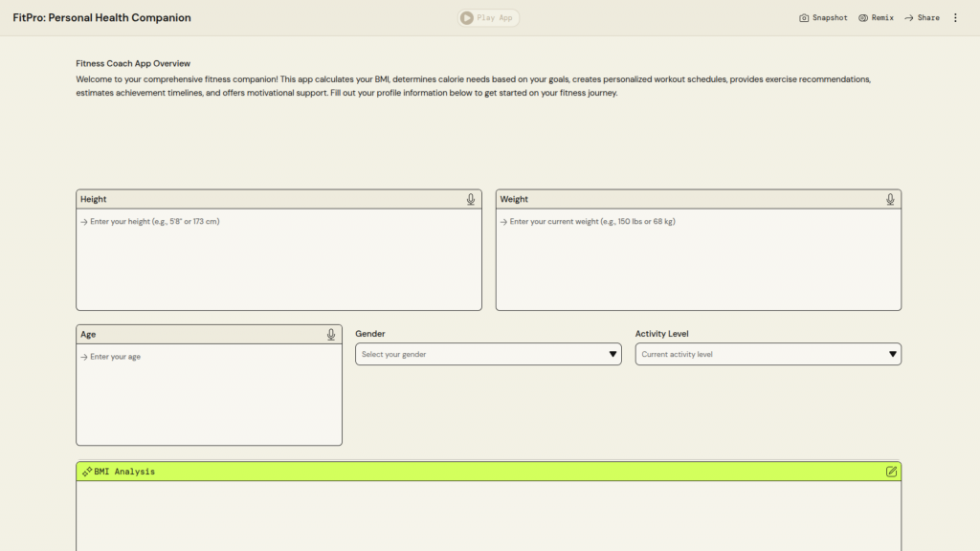
Task: Open the Gender dropdown
Action: click(488, 355)
